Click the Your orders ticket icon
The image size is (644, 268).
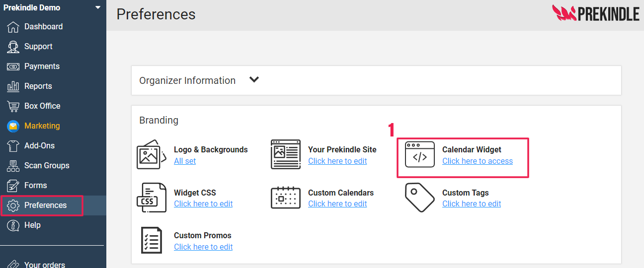tap(13, 265)
